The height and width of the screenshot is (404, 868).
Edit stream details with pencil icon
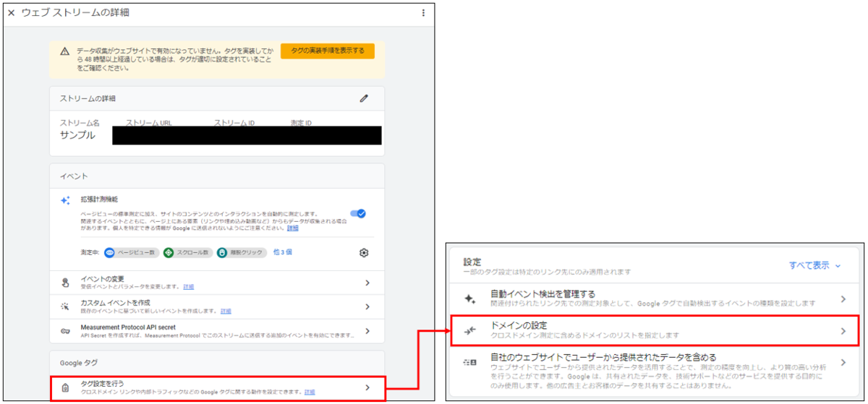[364, 98]
